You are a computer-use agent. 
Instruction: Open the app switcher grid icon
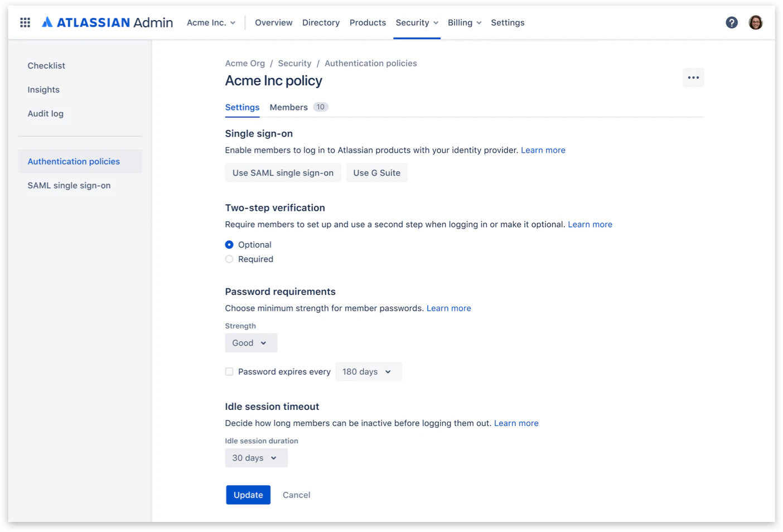[25, 22]
